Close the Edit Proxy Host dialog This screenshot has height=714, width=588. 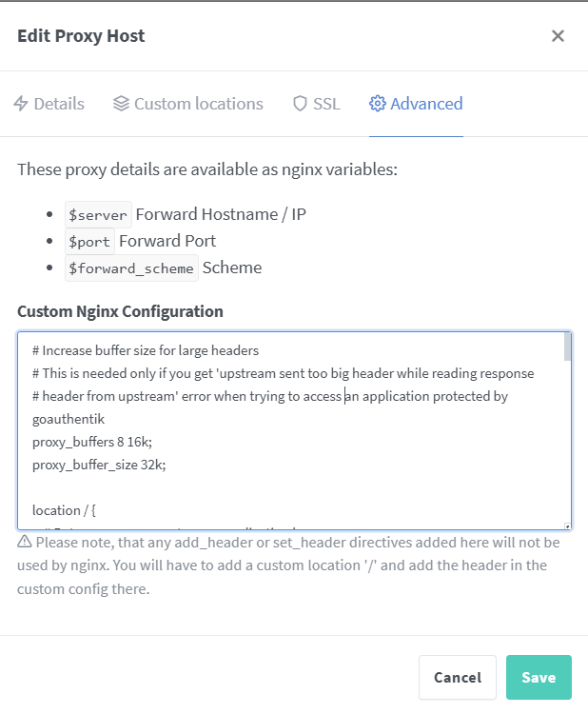(558, 36)
